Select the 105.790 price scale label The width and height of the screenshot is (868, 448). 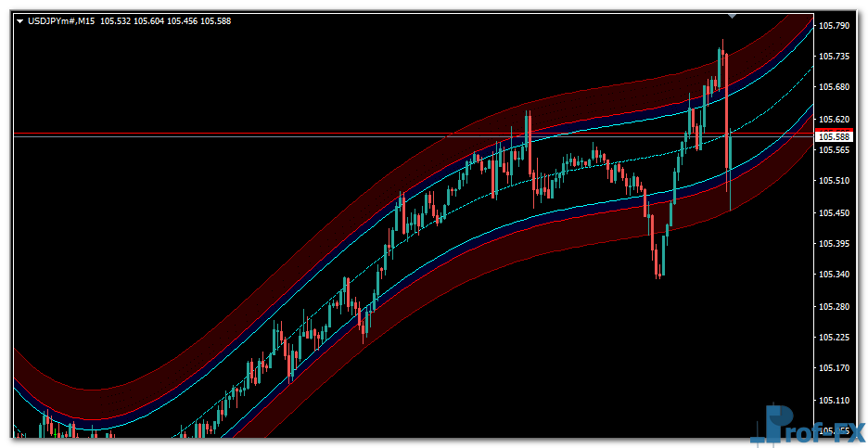click(x=835, y=25)
